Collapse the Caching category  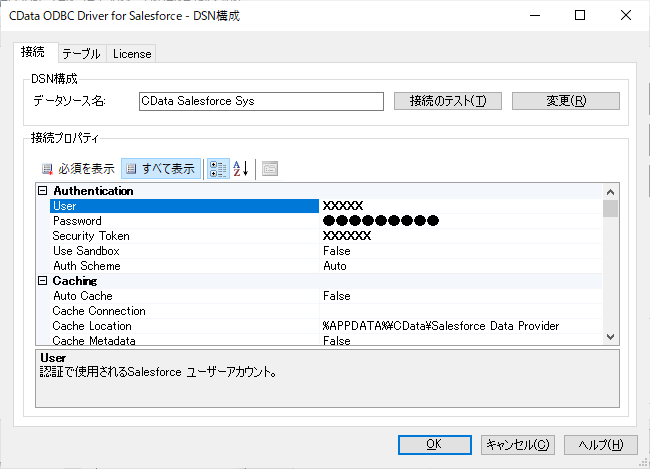42,281
